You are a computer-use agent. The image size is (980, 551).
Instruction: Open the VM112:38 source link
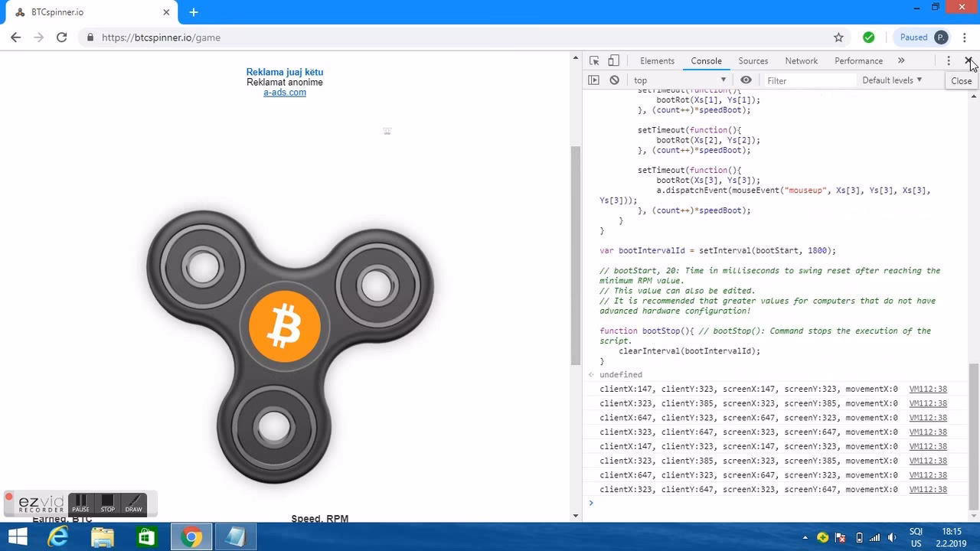(x=928, y=389)
